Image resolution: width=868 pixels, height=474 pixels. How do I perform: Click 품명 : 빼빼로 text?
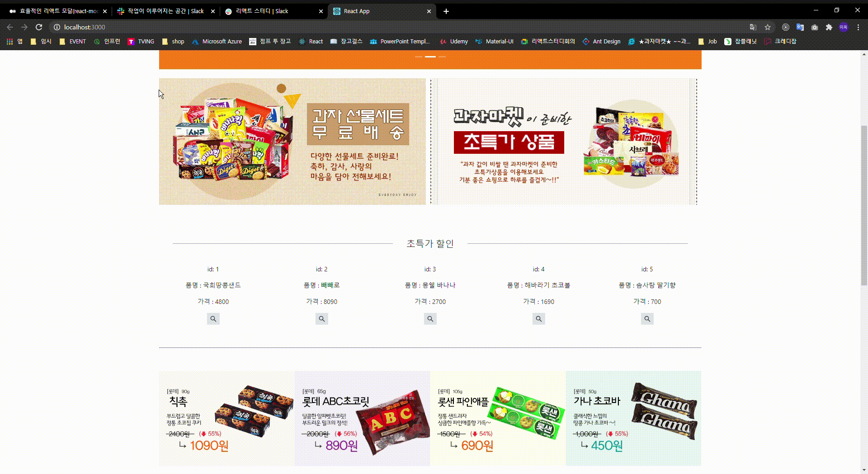[321, 285]
